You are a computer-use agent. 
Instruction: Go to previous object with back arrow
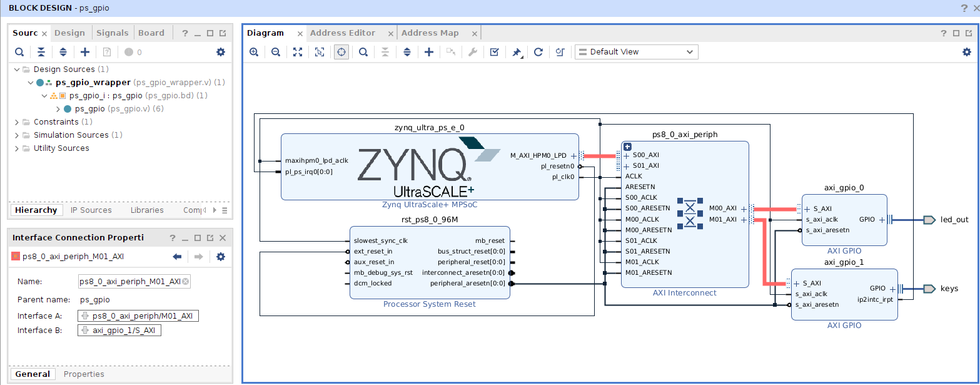177,257
